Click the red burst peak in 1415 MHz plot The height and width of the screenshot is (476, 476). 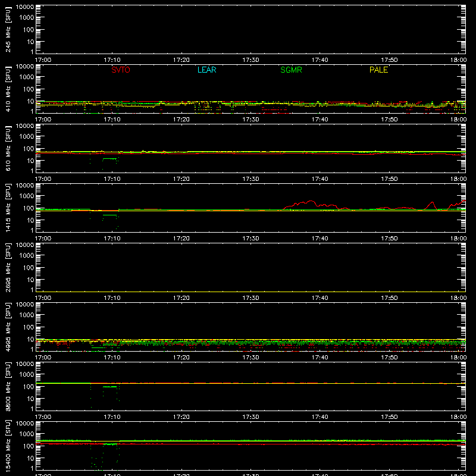pyautogui.click(x=310, y=201)
